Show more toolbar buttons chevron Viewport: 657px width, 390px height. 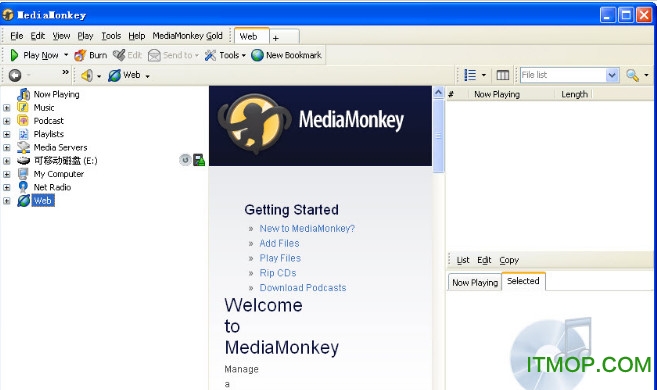65,72
